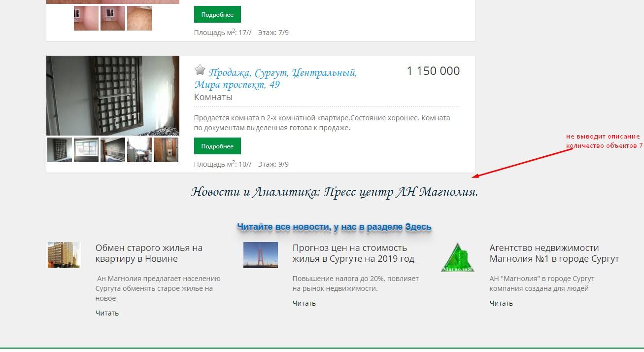Click Подробнее for the 17 m² listing
Viewport: 644px width, 352px height.
(217, 15)
